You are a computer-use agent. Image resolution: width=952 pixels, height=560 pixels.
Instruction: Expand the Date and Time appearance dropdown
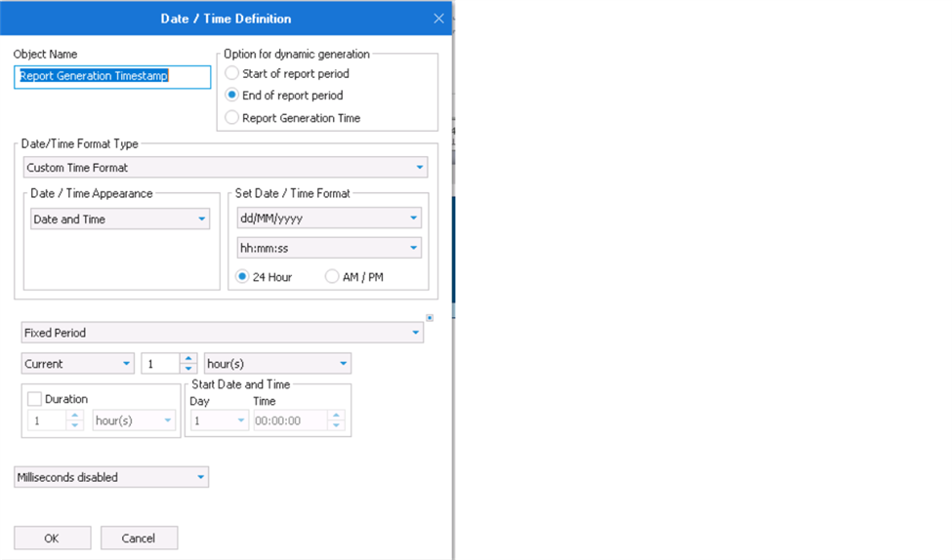coord(120,220)
